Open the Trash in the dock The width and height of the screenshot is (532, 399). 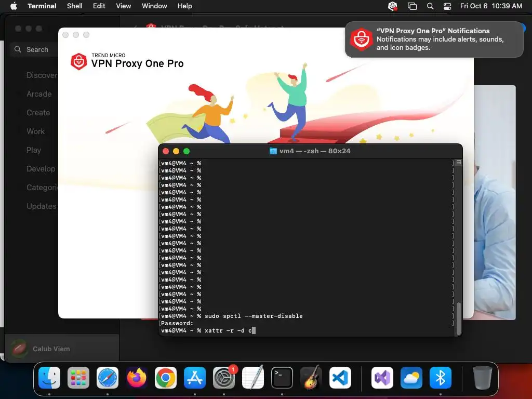pyautogui.click(x=483, y=378)
